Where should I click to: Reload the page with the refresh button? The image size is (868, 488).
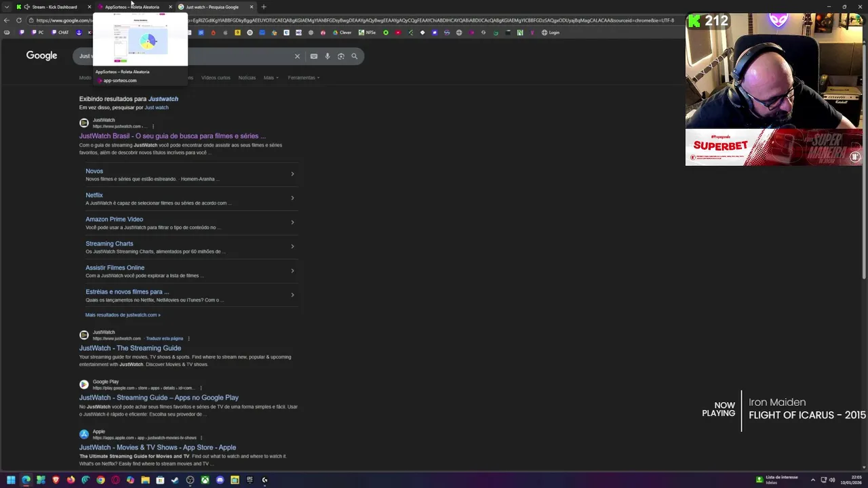coord(19,20)
